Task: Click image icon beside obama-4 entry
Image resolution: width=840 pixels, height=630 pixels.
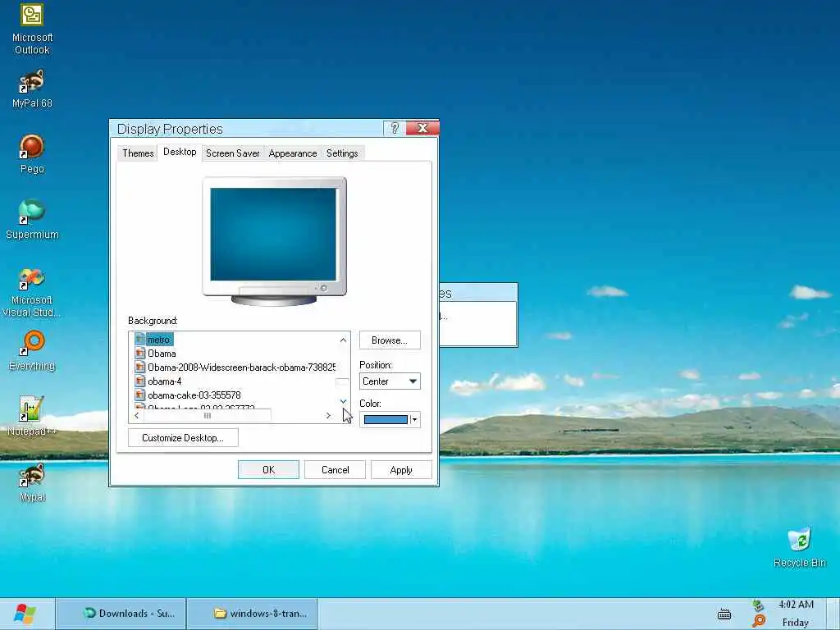Action: pyautogui.click(x=139, y=381)
